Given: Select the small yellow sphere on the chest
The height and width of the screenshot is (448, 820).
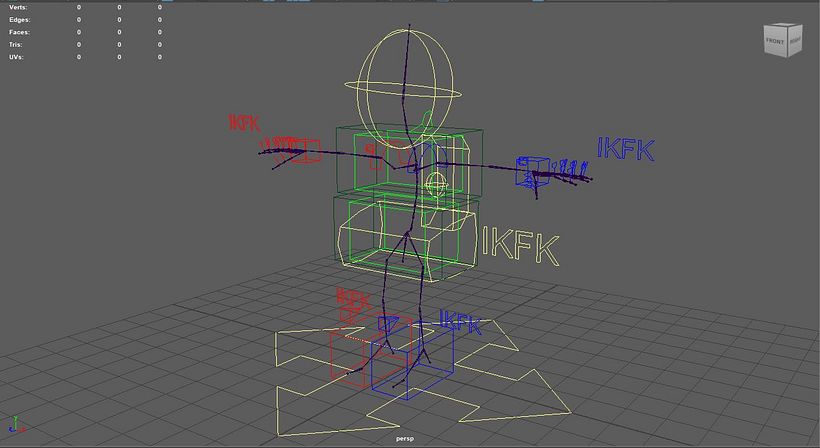Looking at the screenshot, I should pyautogui.click(x=436, y=183).
